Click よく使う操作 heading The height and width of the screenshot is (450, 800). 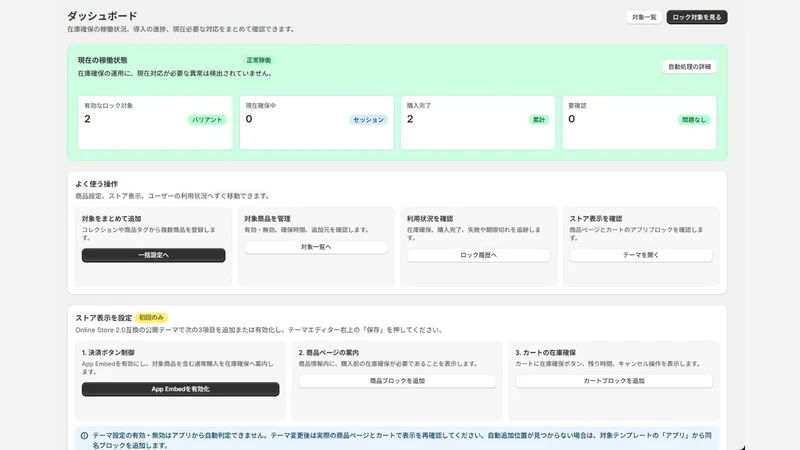96,184
